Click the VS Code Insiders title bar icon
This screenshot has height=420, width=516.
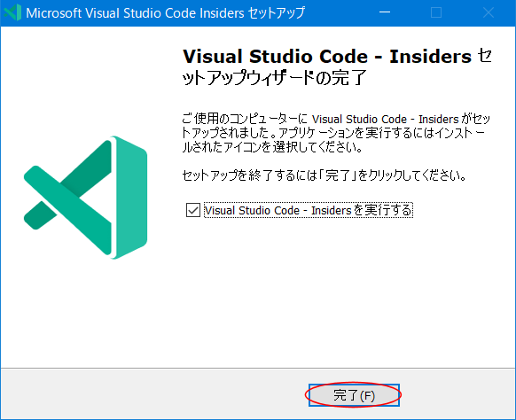[x=12, y=12]
